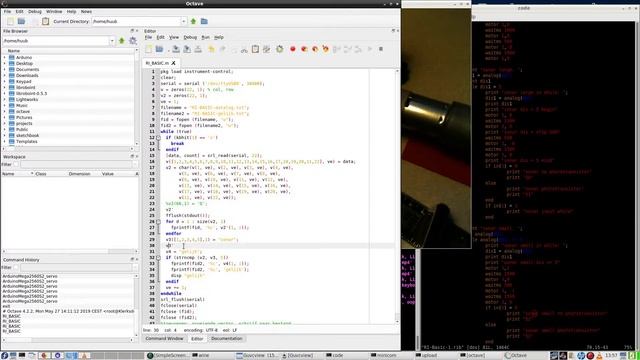Expand the Music folder tree node
This screenshot has width=640, height=360.
(x=4, y=105)
